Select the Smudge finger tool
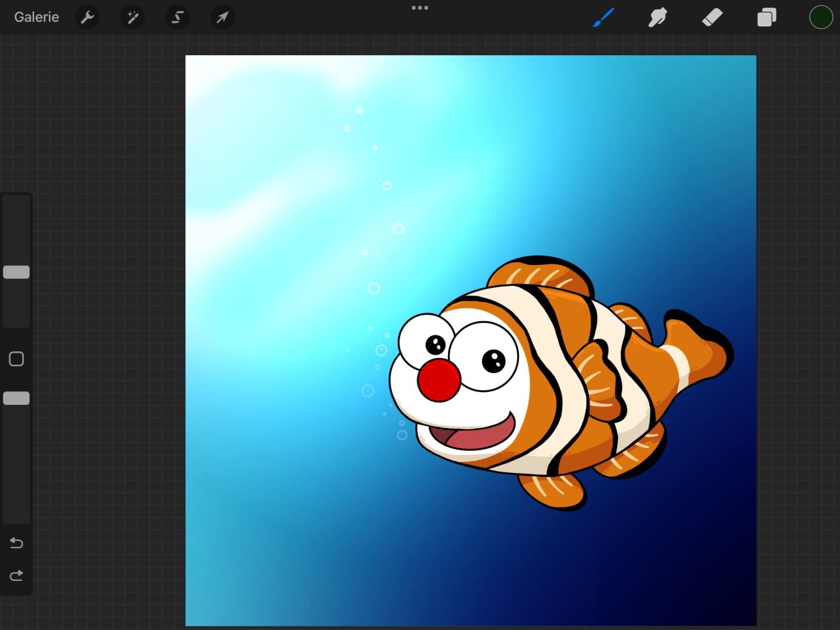The width and height of the screenshot is (840, 630). pyautogui.click(x=657, y=17)
